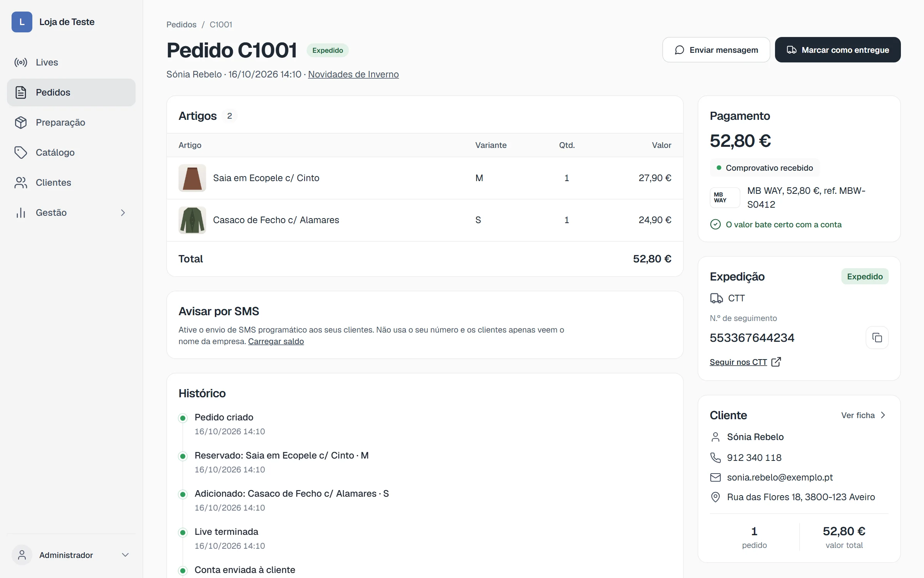Click Marcar como entregue button
The width and height of the screenshot is (924, 578).
pos(838,50)
